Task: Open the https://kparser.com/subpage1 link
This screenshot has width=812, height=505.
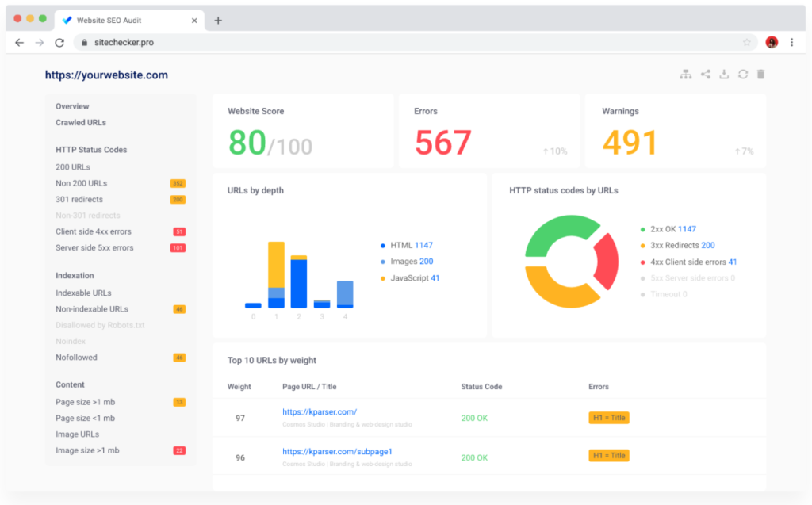Action: (337, 451)
